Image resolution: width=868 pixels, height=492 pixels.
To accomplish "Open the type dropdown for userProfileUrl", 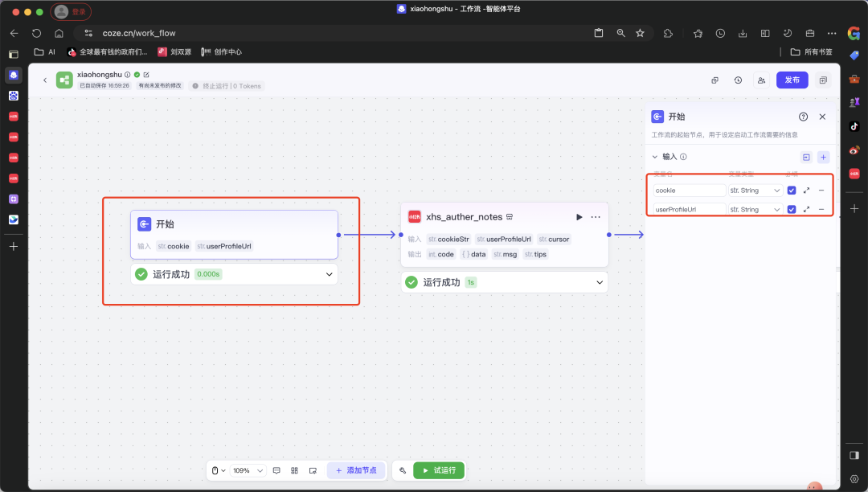I will 755,210.
